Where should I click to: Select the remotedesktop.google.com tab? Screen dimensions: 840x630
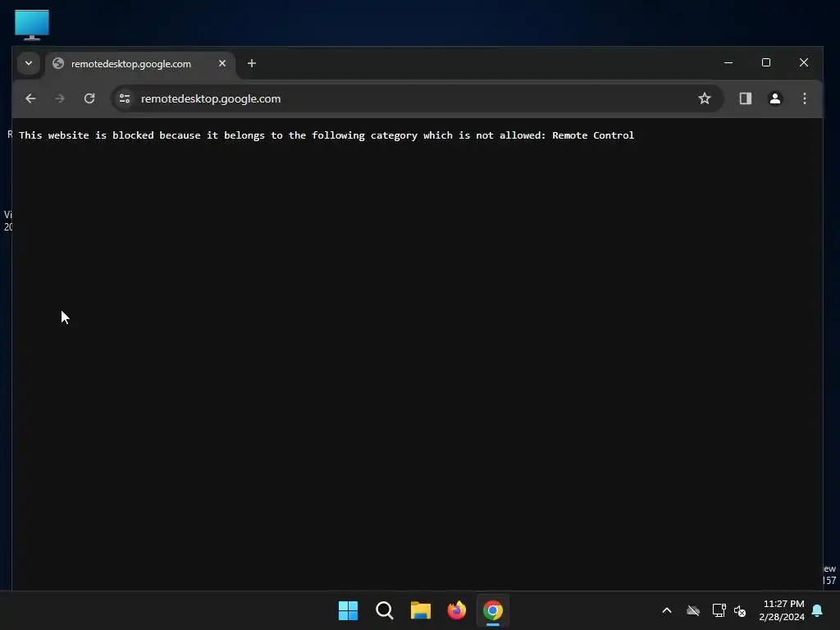coord(131,64)
